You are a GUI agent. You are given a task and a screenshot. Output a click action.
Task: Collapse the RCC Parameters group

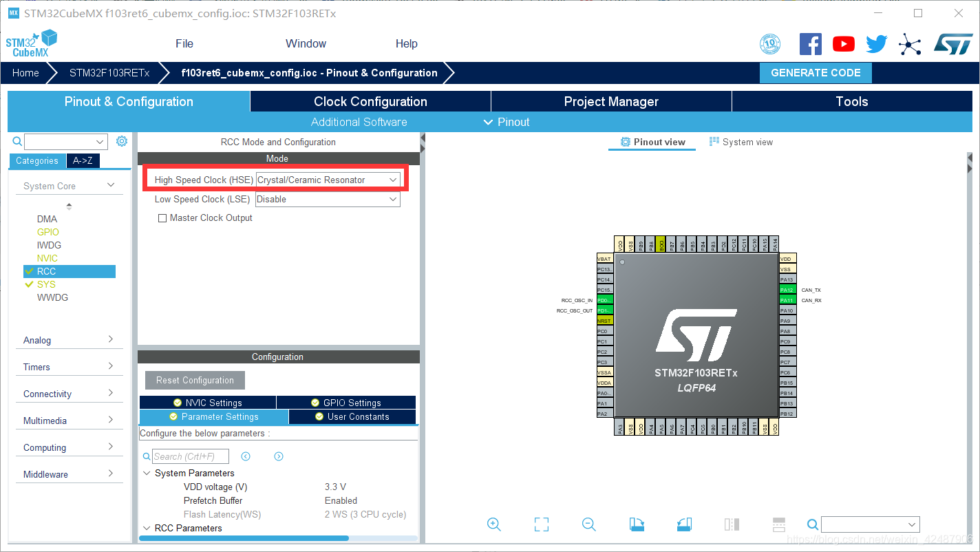(x=147, y=528)
